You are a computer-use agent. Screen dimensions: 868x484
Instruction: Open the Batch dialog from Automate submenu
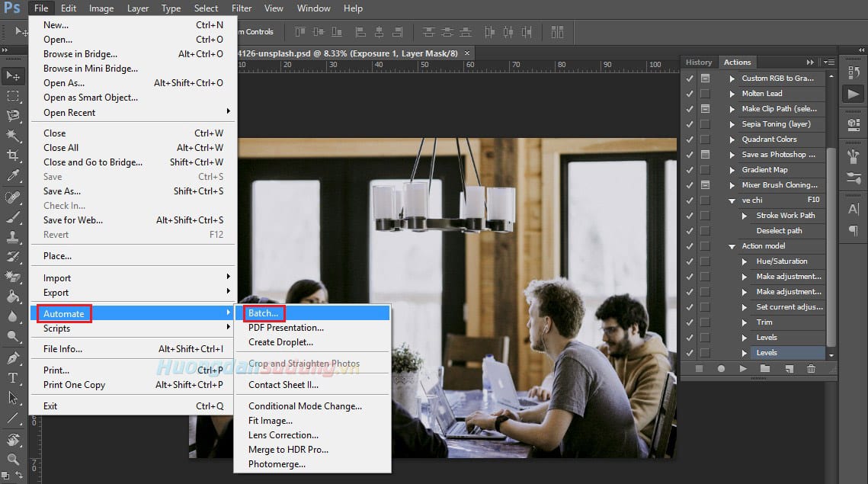(264, 313)
